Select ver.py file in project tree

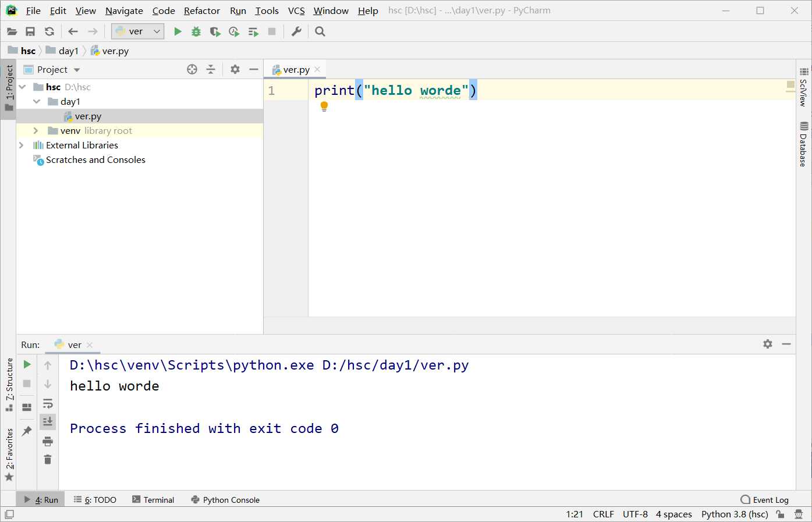(88, 116)
